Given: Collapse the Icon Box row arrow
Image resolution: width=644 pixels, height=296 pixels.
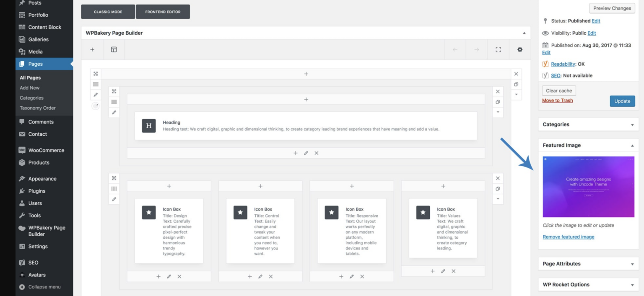Looking at the screenshot, I should point(498,199).
